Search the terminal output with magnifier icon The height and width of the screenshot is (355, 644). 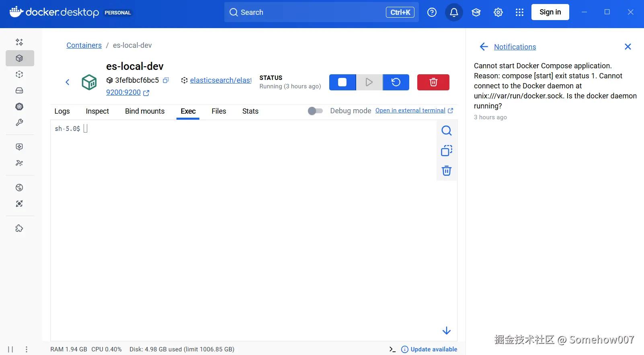click(x=447, y=131)
